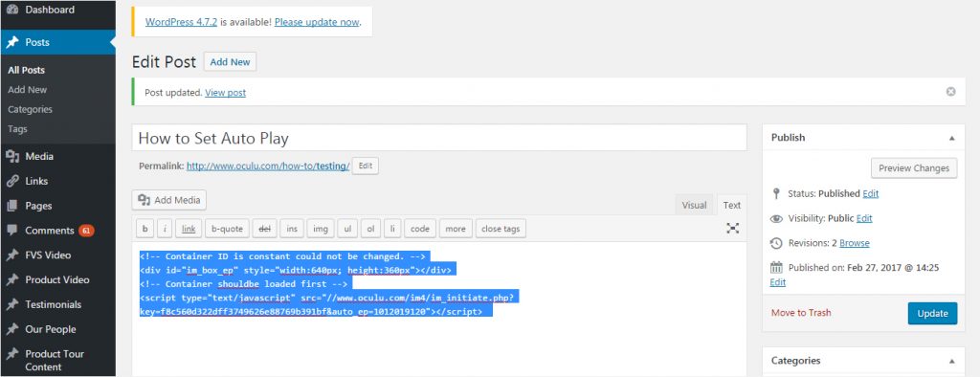Viewport: 980px width, 377px height.
Task: Insert b-quote tag from toolbar
Action: pyautogui.click(x=227, y=229)
